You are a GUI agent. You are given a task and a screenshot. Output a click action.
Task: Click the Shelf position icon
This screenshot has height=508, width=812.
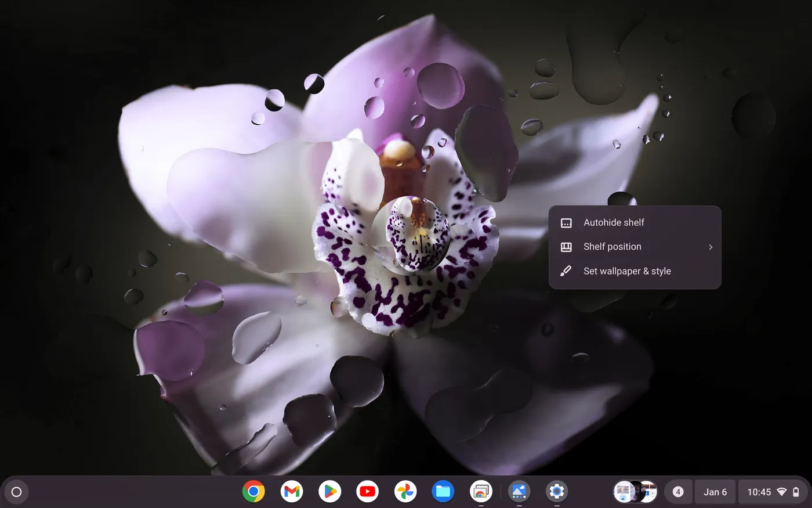coord(566,247)
